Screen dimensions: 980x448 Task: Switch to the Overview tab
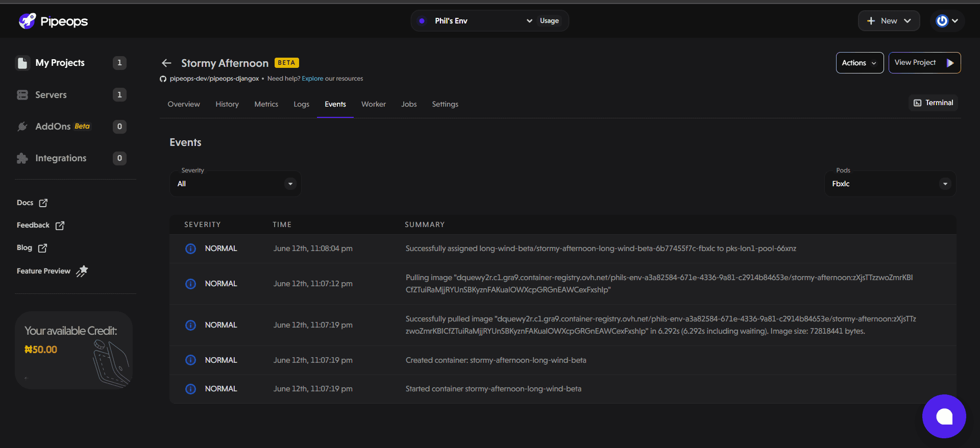point(184,104)
